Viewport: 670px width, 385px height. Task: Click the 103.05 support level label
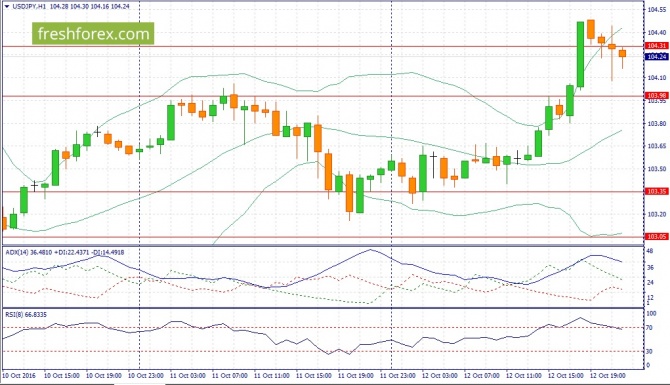[x=656, y=236]
